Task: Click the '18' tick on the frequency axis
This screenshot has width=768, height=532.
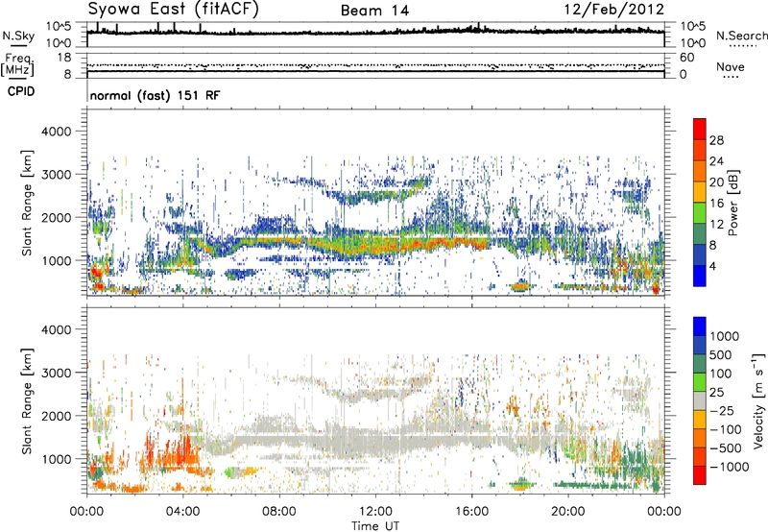Action: pyautogui.click(x=63, y=58)
